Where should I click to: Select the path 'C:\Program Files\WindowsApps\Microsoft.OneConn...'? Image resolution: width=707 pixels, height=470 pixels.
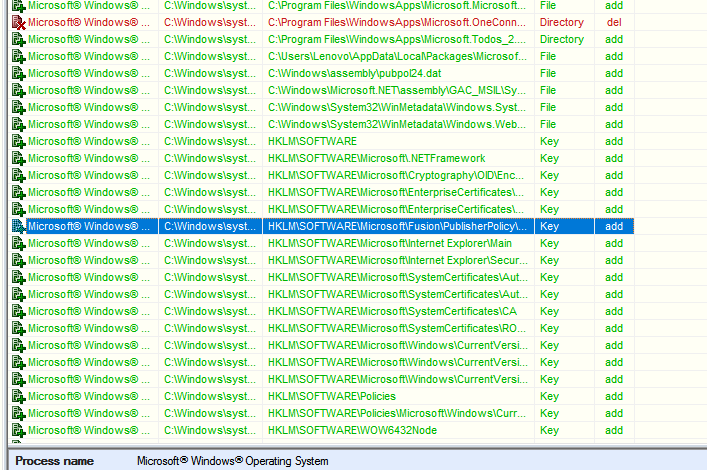[397, 22]
